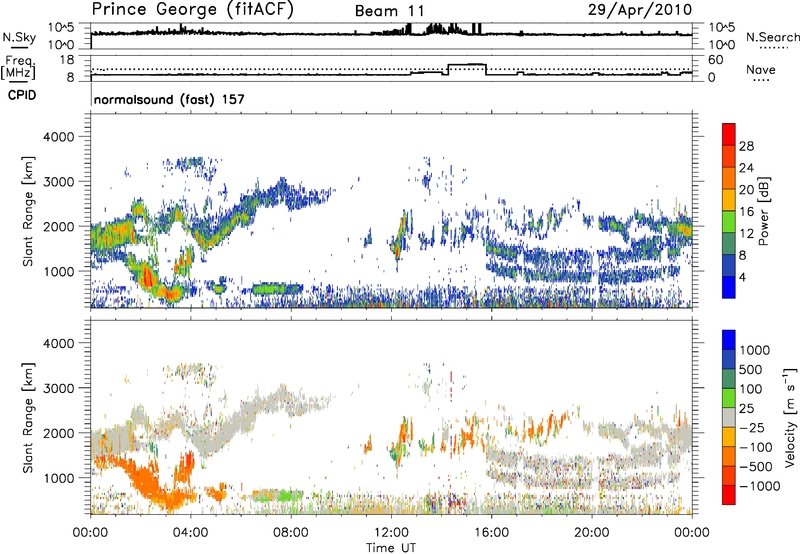Click the date '29/Apr/2010'

click(x=640, y=9)
